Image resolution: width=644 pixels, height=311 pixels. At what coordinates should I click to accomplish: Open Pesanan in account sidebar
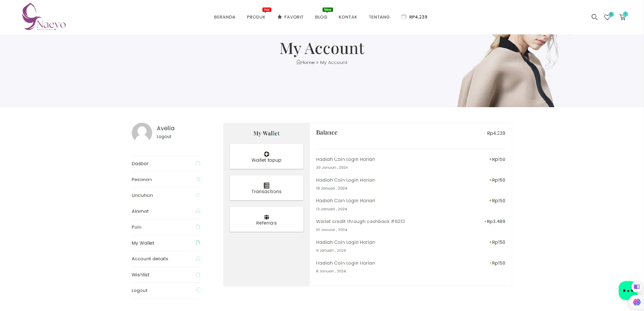166,179
